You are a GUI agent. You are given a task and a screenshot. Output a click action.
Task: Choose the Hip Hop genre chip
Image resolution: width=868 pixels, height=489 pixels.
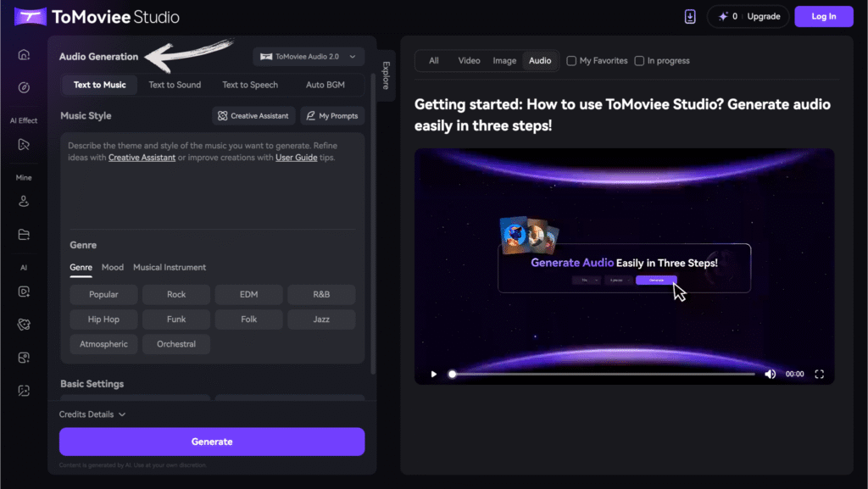click(103, 320)
